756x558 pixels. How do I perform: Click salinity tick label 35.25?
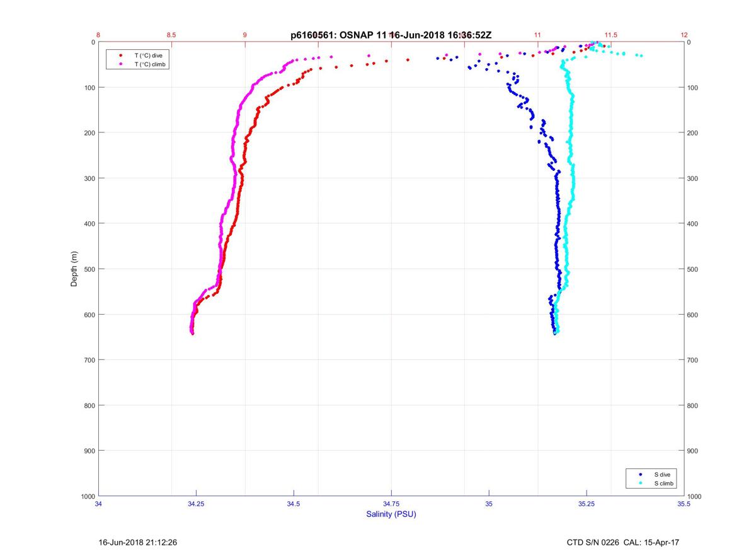point(587,504)
